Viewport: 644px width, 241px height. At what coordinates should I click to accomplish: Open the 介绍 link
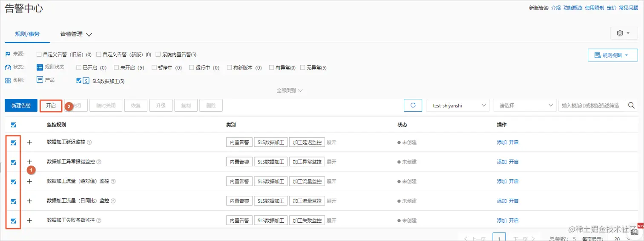click(556, 8)
